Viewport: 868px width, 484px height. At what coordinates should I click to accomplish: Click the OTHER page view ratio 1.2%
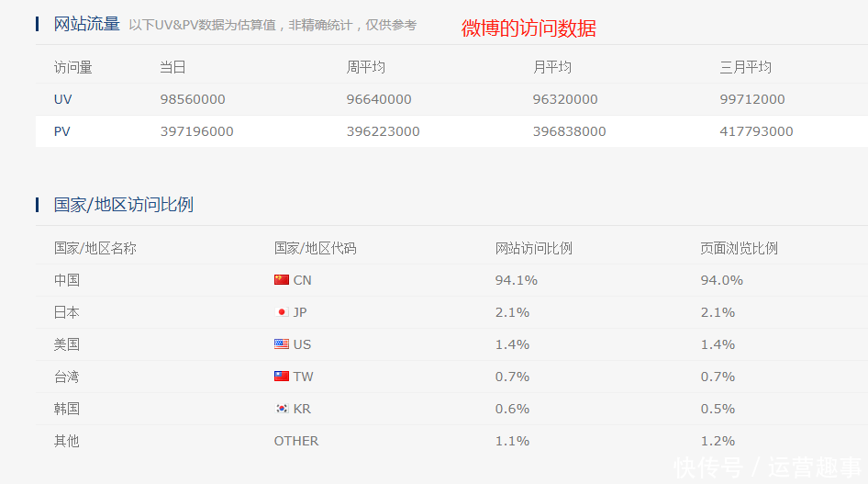[718, 441]
